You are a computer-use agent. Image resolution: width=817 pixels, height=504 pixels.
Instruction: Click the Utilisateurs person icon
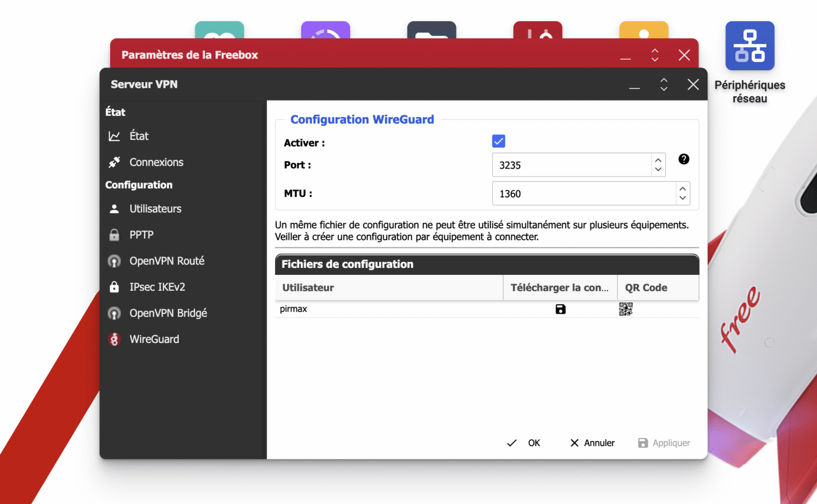(x=114, y=209)
